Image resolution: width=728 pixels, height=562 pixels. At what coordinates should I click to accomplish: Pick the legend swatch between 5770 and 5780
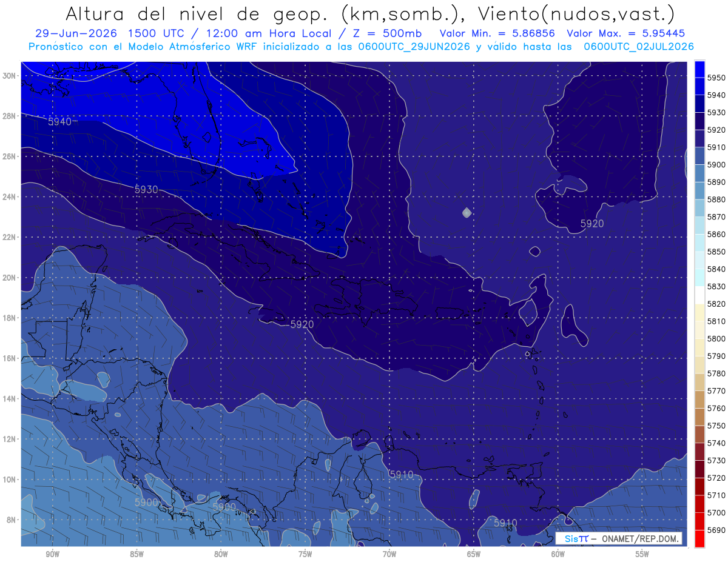(x=699, y=382)
